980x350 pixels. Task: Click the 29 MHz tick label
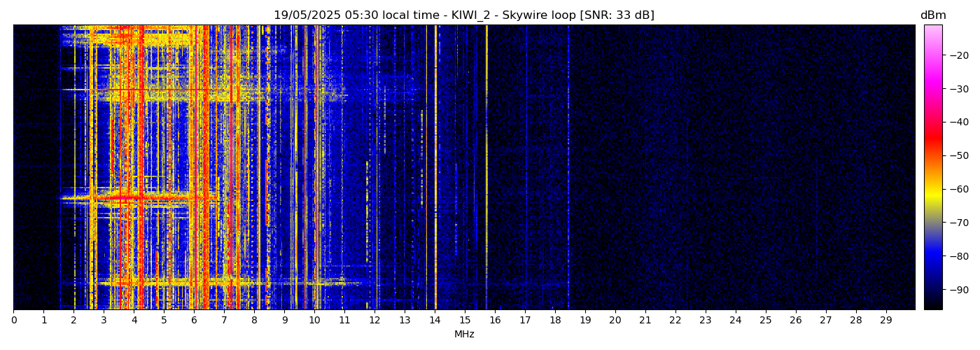(x=885, y=321)
